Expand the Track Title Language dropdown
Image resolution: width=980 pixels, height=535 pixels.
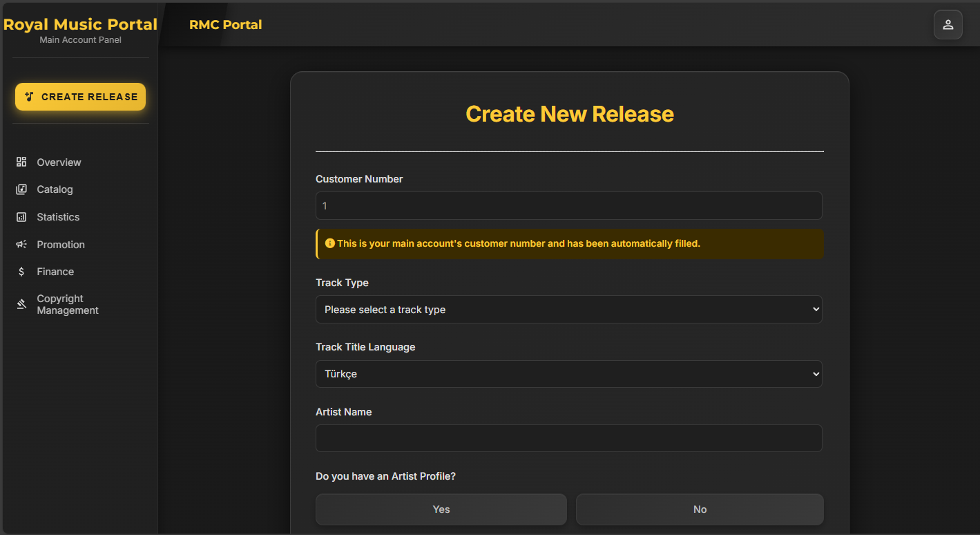click(x=568, y=374)
